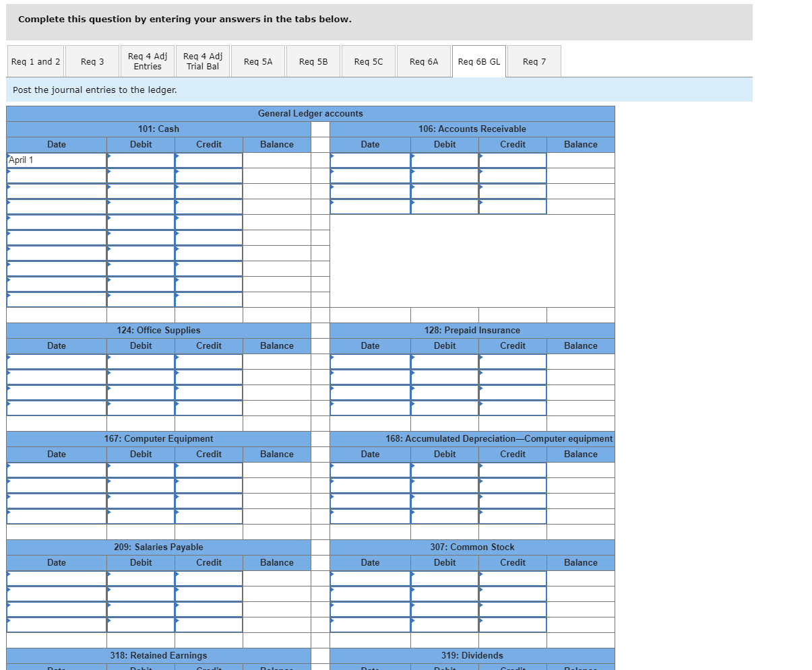Click the 319: Dividends ledger header
812x670 pixels.
[x=472, y=655]
